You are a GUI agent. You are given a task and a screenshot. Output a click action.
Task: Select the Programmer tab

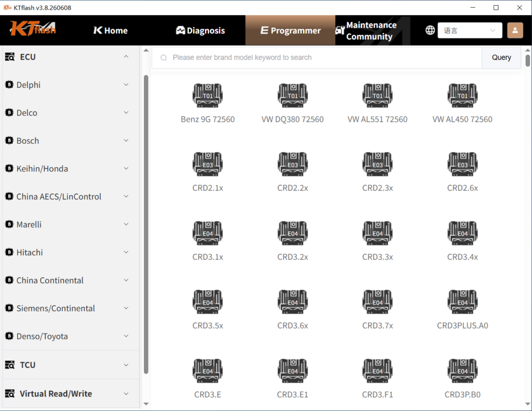(x=290, y=31)
